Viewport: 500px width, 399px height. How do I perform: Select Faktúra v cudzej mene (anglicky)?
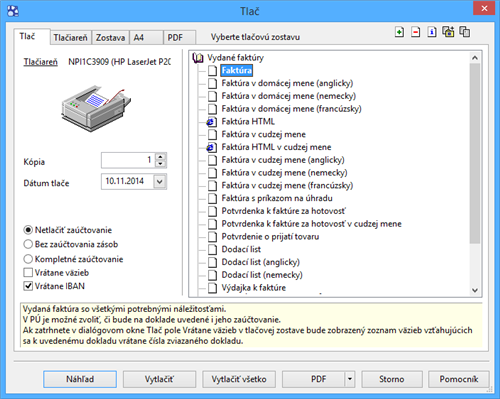(x=283, y=160)
